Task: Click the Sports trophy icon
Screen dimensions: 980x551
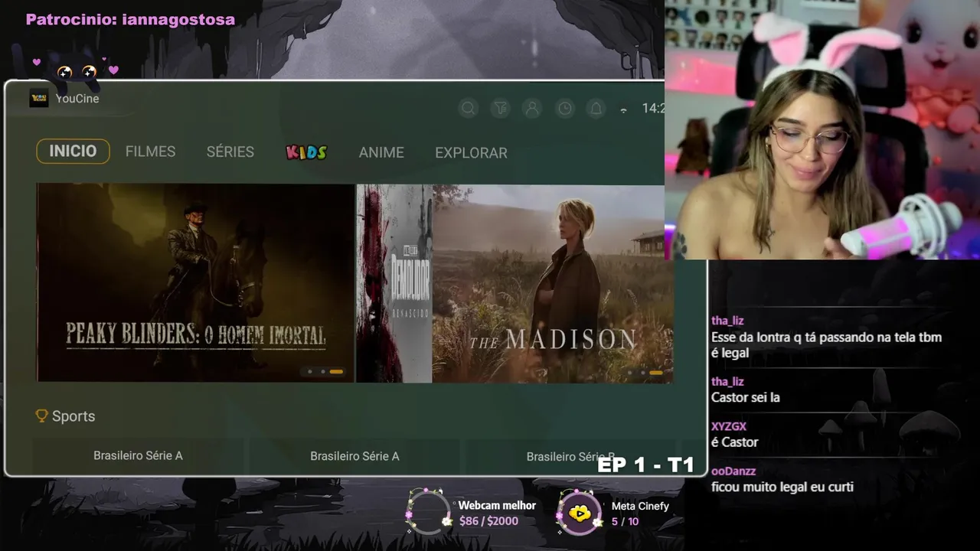Action: 42,416
